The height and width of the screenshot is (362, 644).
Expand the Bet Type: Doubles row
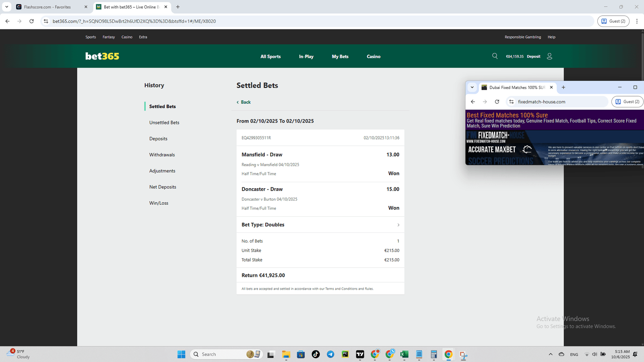pos(398,225)
